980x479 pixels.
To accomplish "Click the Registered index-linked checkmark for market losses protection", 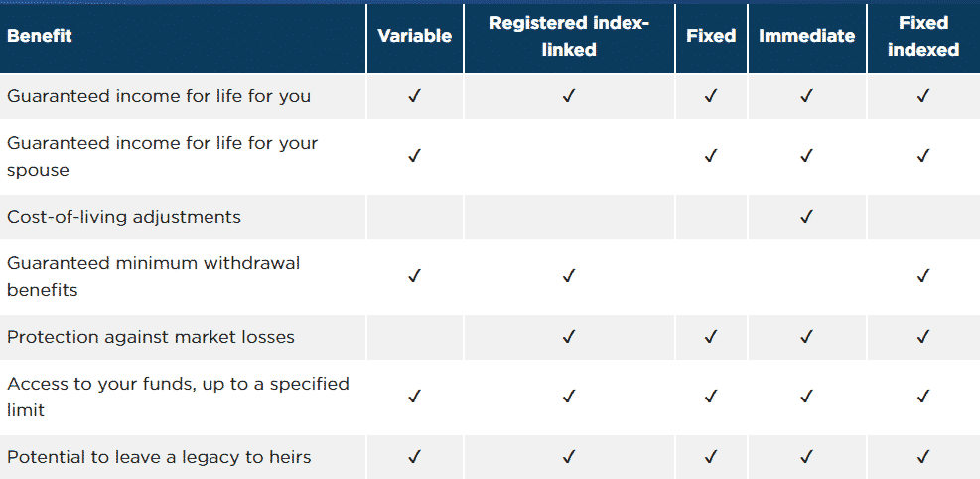I will coord(568,337).
